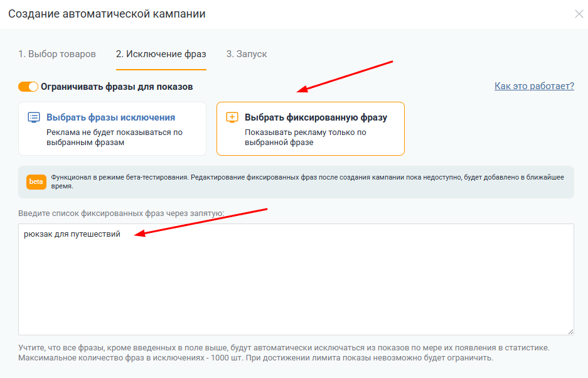588x378 pixels.
Task: Click the plus screen icon for fixed phrase
Action: (x=232, y=117)
